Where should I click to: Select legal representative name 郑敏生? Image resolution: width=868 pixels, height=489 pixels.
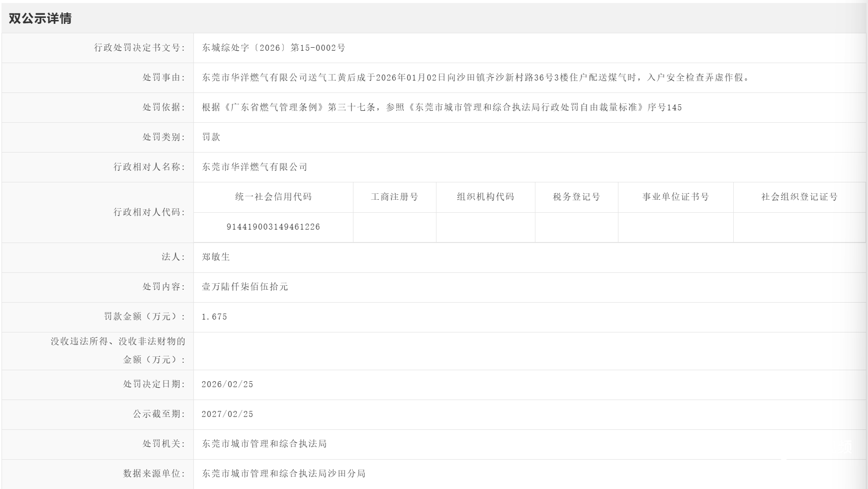tap(216, 257)
